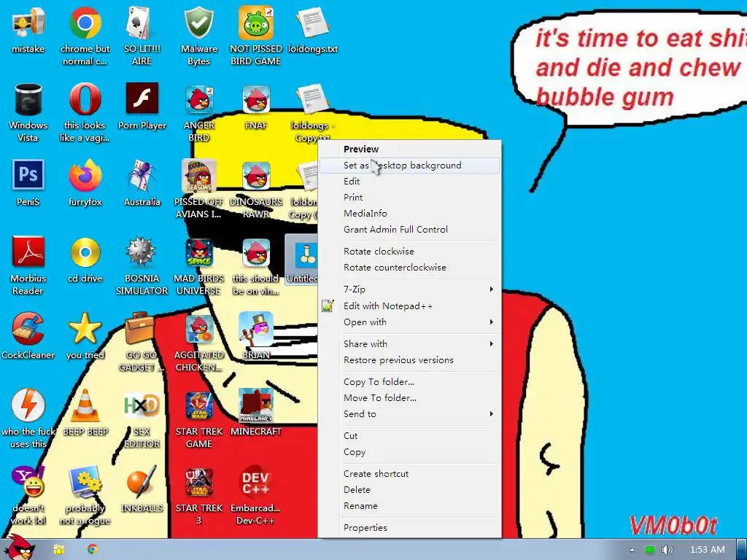This screenshot has width=747, height=560.
Task: Open MediaInfo from the context menu
Action: click(x=409, y=214)
